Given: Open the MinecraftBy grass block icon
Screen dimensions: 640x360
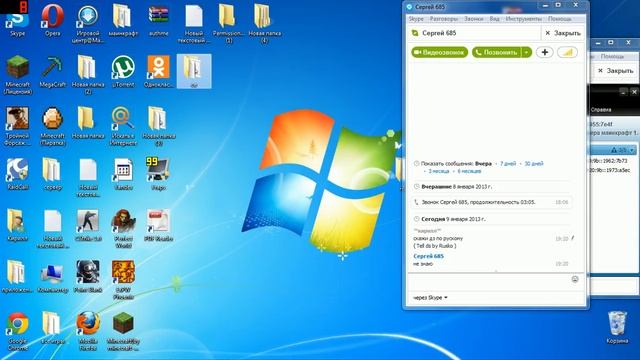Looking at the screenshot, I should [x=123, y=331].
